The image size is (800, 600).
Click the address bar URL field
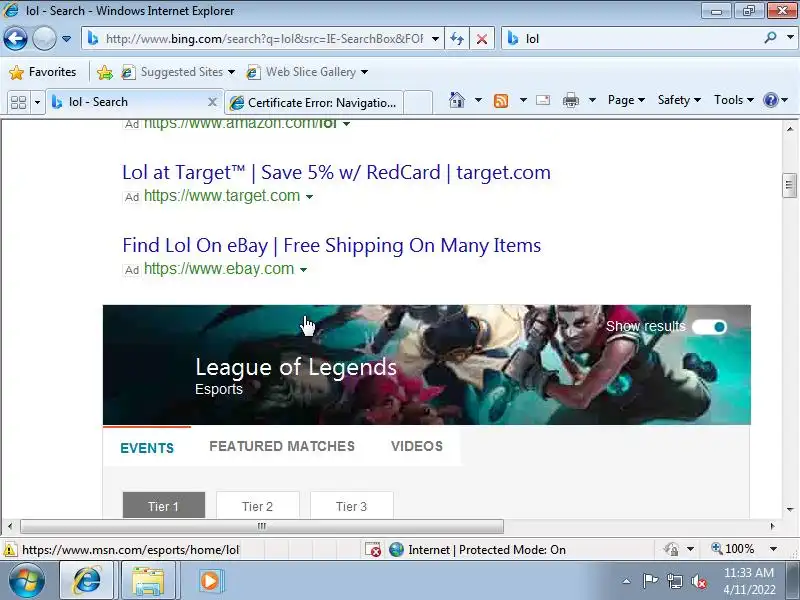click(264, 39)
